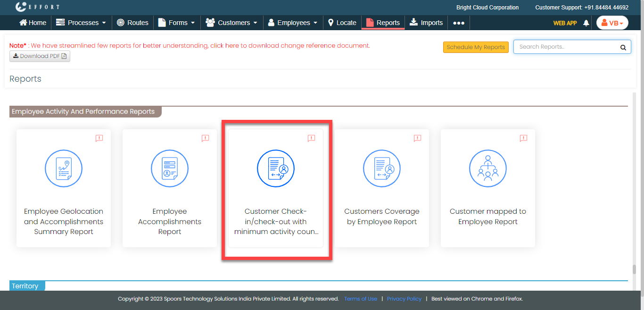Open the VB user profile dropdown
Viewport: 644px width, 310px height.
point(612,23)
